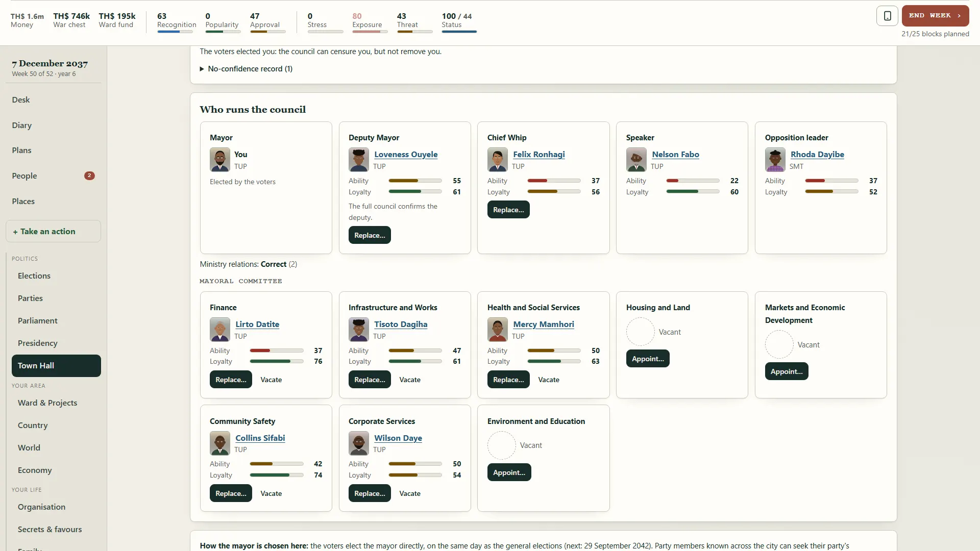Click the red People notification badge
This screenshot has width=980, height=551.
(89, 176)
